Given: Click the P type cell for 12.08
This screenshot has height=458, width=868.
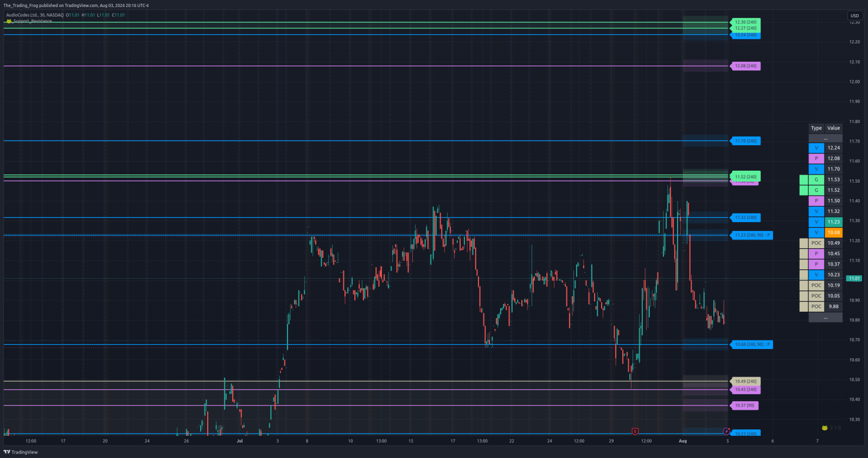Looking at the screenshot, I should (816, 159).
